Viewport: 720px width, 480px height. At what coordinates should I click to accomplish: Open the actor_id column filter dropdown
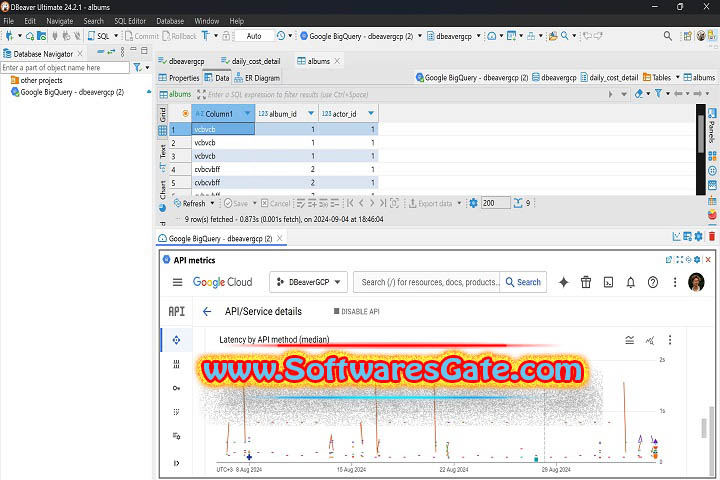pos(371,113)
